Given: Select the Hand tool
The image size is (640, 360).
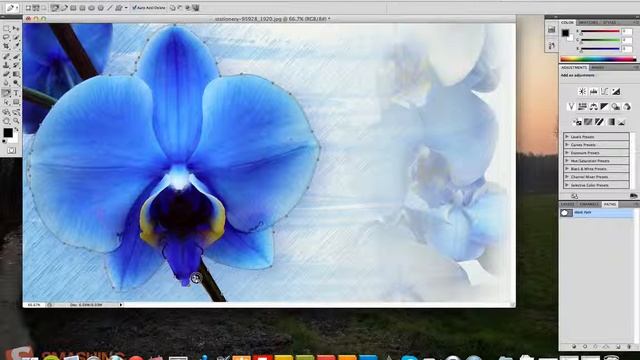Looking at the screenshot, I should click(x=6, y=121).
